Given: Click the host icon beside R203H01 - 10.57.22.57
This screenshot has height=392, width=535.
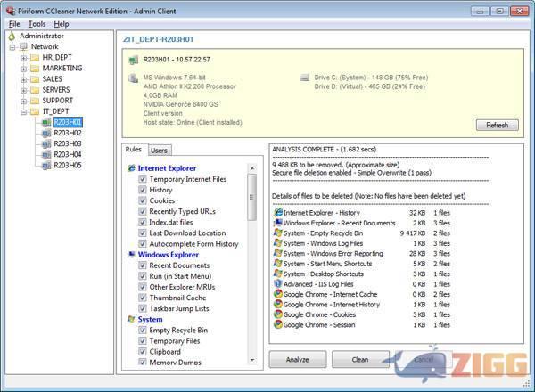Looking at the screenshot, I should pyautogui.click(x=134, y=61).
